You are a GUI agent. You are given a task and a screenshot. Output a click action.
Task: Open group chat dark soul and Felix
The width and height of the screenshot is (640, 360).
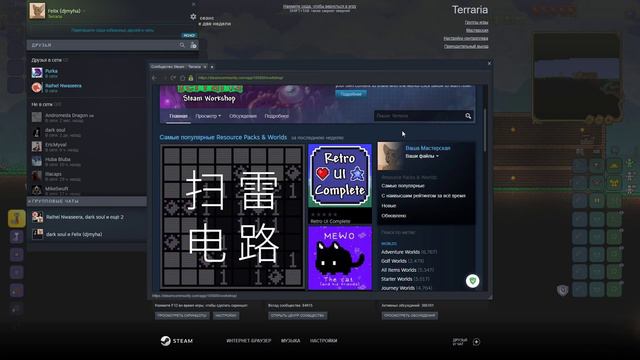[x=74, y=234]
